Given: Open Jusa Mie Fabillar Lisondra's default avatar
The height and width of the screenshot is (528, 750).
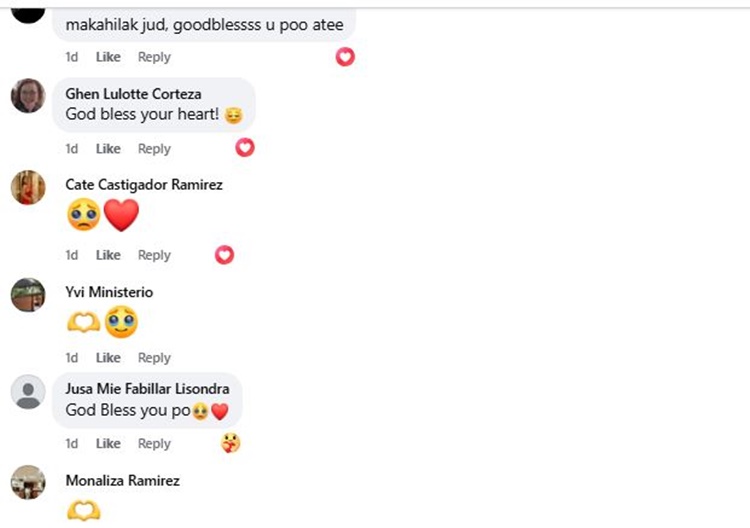Looking at the screenshot, I should coord(28,392).
